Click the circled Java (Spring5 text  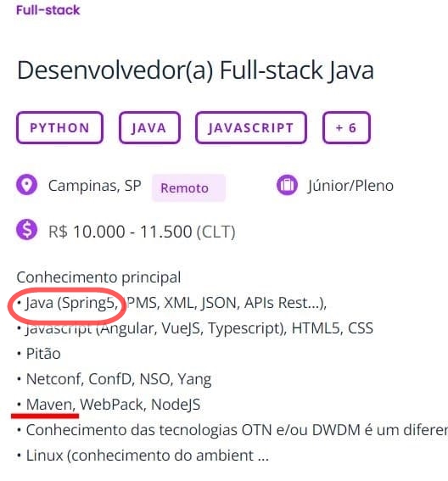pos(72,303)
